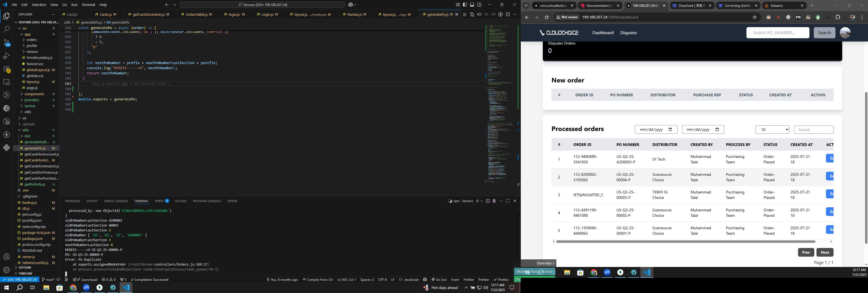Toggle the bottom Panel layout button
The width and height of the screenshot is (868, 293).
(x=472, y=5)
